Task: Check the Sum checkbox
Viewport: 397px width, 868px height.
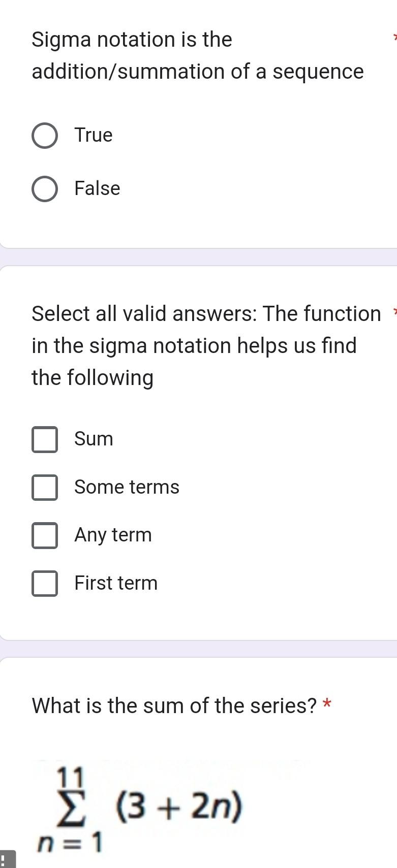Action: click(45, 440)
